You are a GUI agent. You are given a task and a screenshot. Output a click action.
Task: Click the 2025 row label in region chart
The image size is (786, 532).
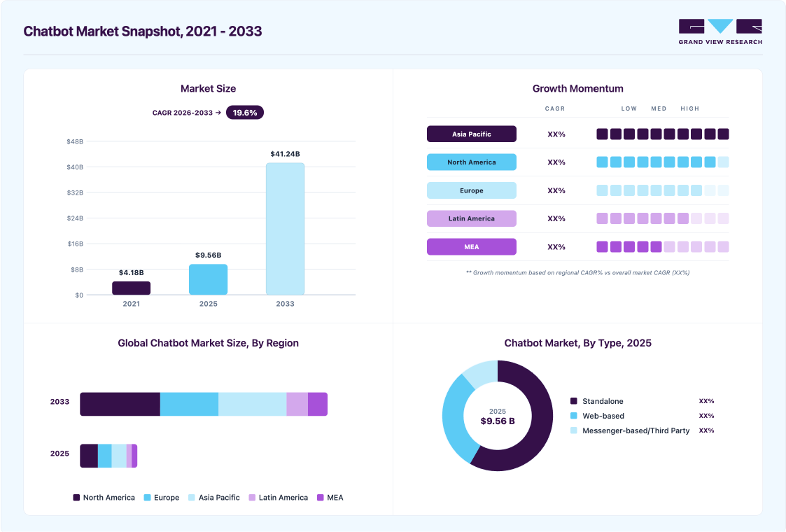(59, 454)
